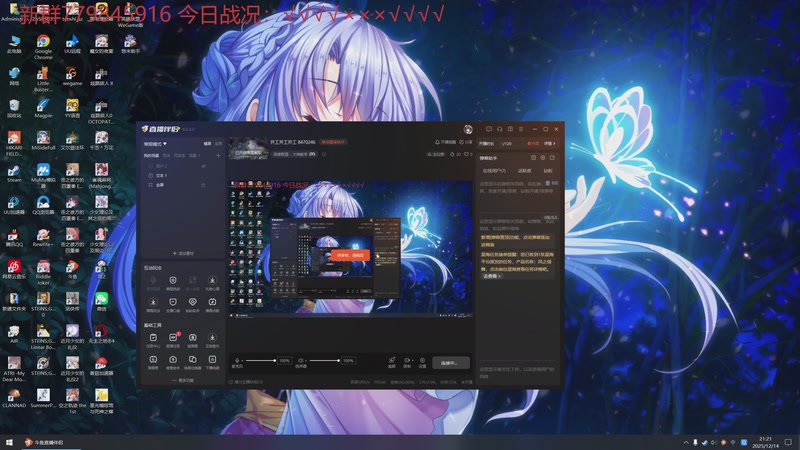Click the 连接中... stream button
The width and height of the screenshot is (800, 450).
[x=451, y=363]
